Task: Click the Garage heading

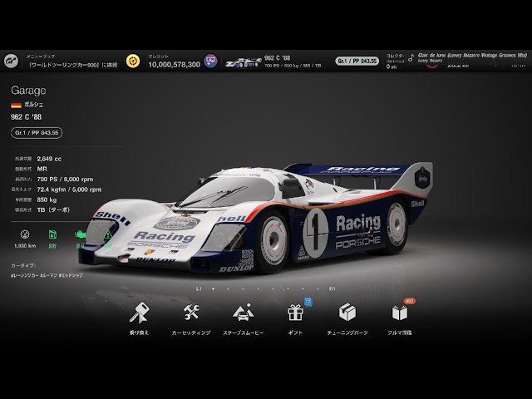Action: (x=28, y=91)
